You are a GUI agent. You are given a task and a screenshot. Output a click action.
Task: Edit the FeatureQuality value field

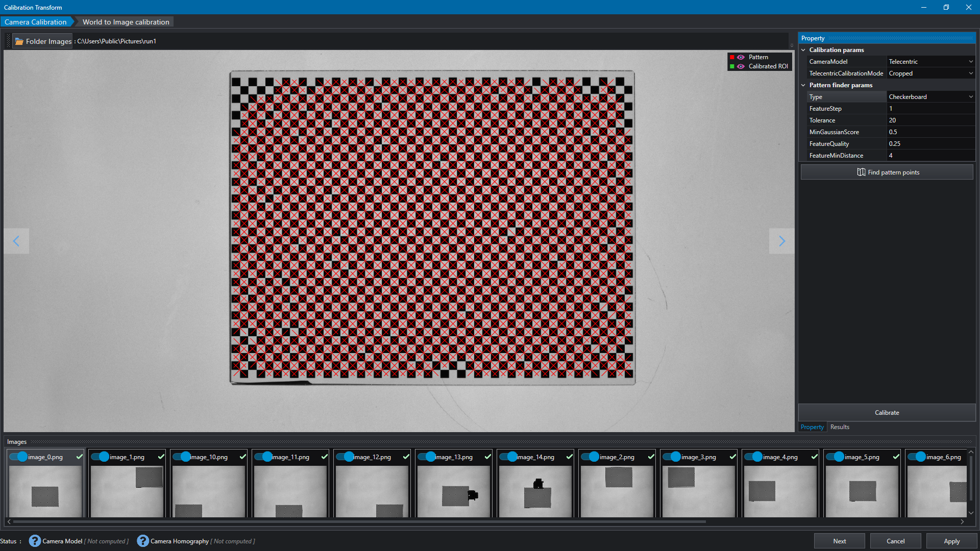point(930,144)
